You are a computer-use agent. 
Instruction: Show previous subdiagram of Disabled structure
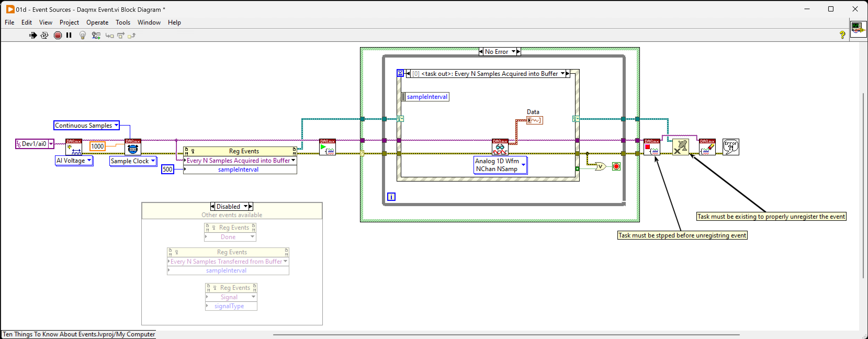pos(212,206)
